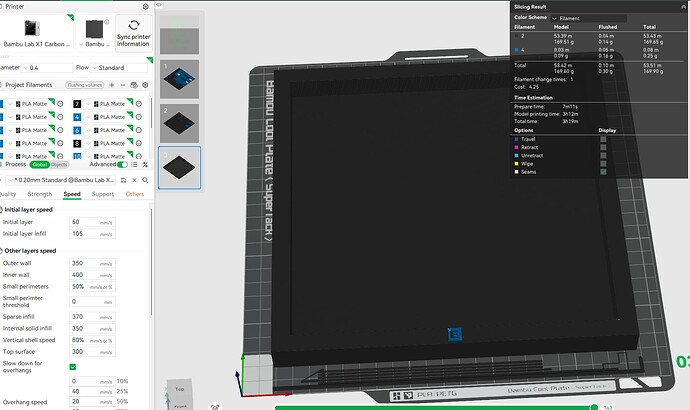Viewport: 690px width, 410px height.
Task: Add a new project filament
Action: coord(112,85)
